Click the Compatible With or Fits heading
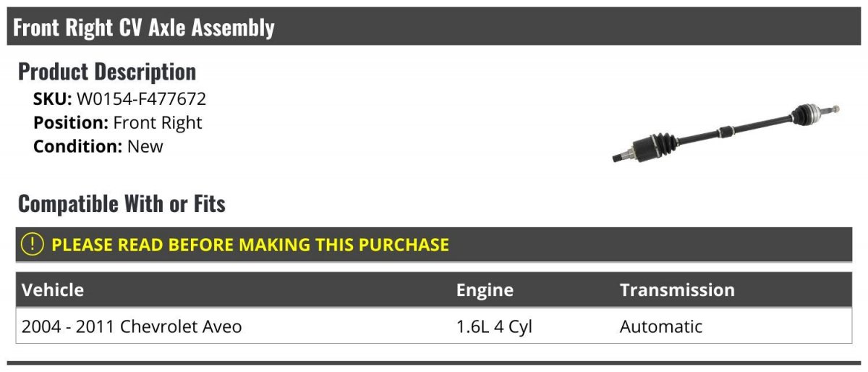Screen dimensions: 868x372 [122, 203]
